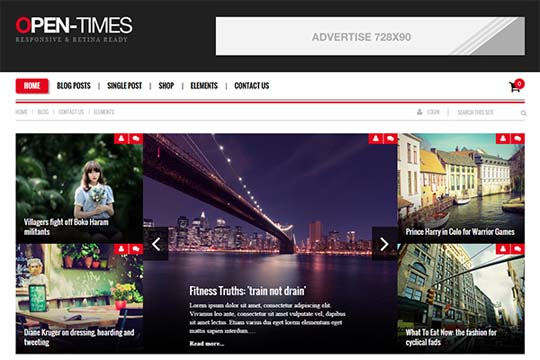Click comments icon on Diane Kruger article

pyautogui.click(x=136, y=249)
